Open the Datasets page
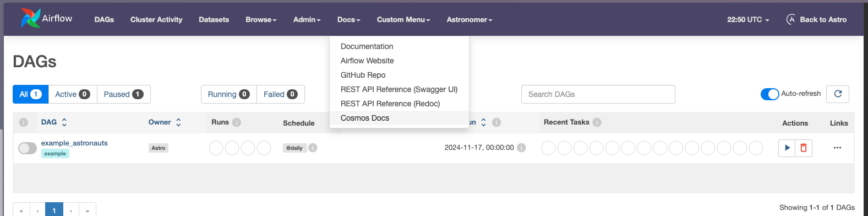This screenshot has height=216, width=868. click(x=214, y=19)
